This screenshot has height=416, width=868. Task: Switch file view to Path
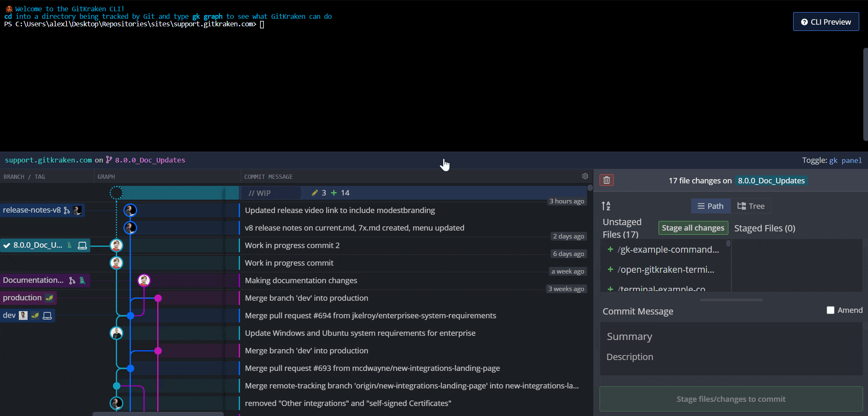710,206
